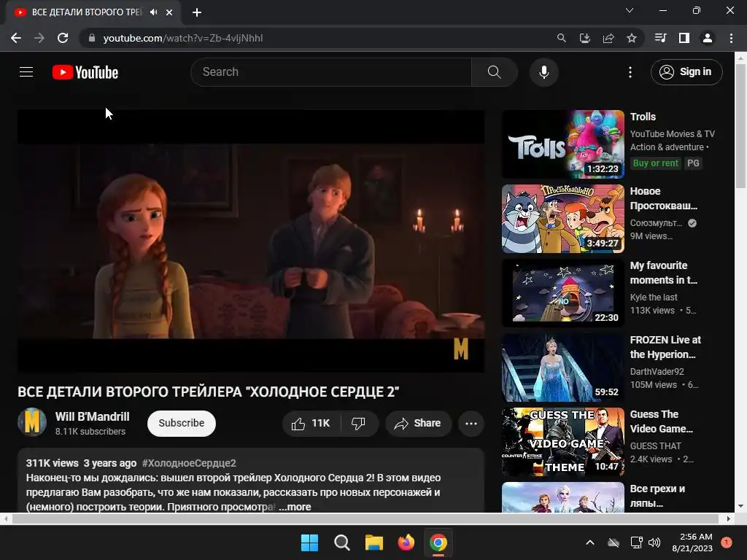Like the video with thumbs up
Viewport: 747px width, 560px height.
[311, 424]
